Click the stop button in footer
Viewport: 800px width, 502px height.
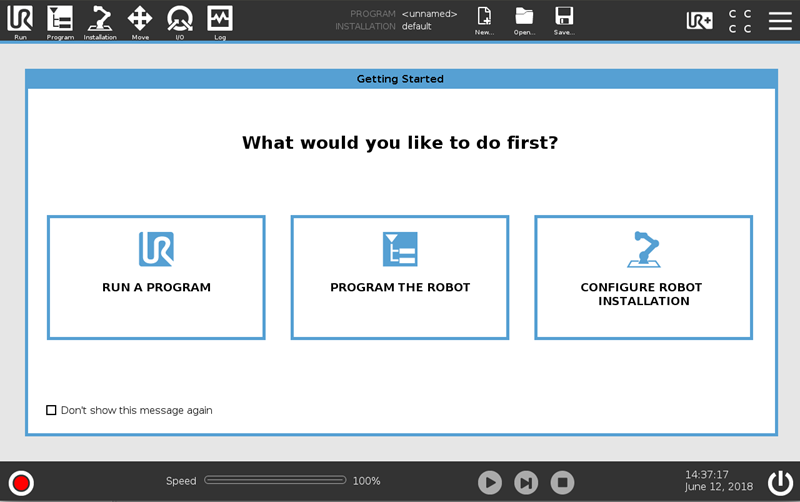point(562,483)
